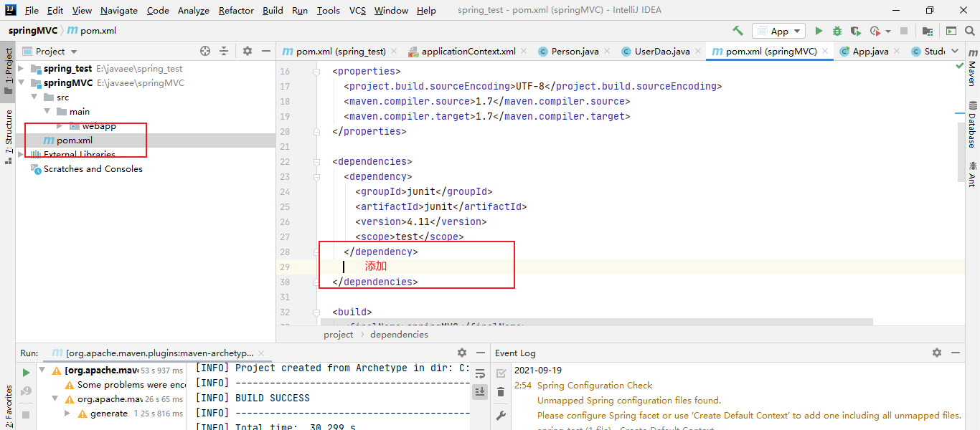
Task: Click the Run Anything icon in the toolbar
Action: pos(951,31)
